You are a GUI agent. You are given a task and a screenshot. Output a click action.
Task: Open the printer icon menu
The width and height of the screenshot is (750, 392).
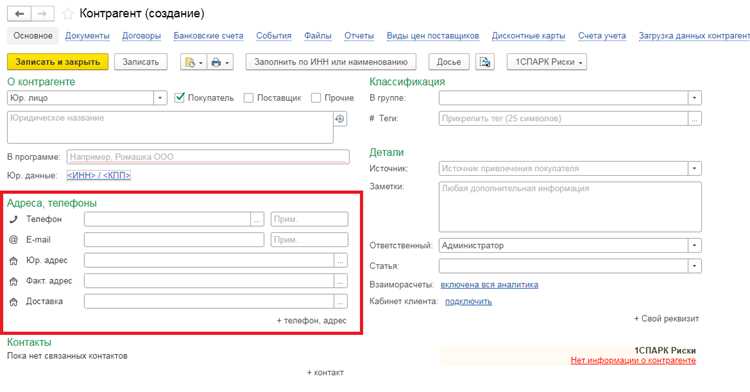(220, 62)
